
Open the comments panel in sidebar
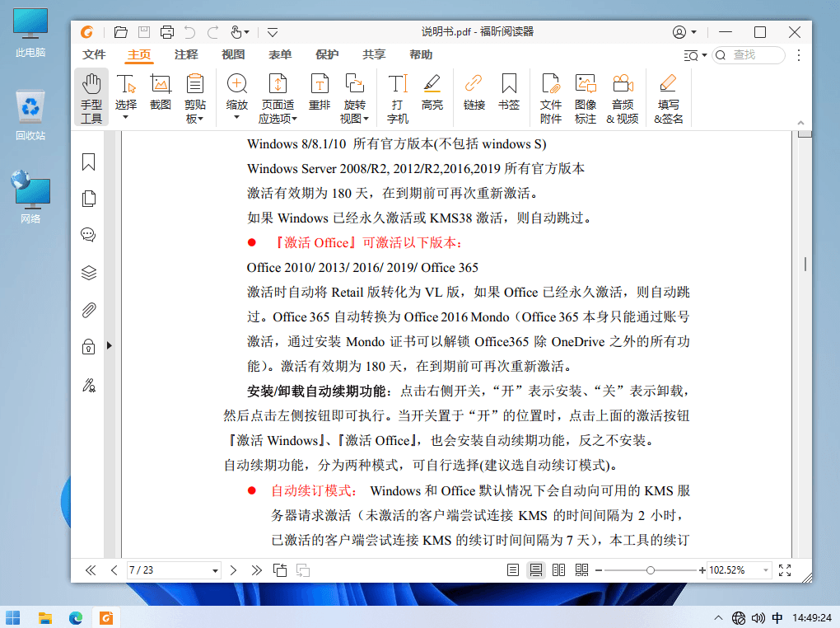88,235
